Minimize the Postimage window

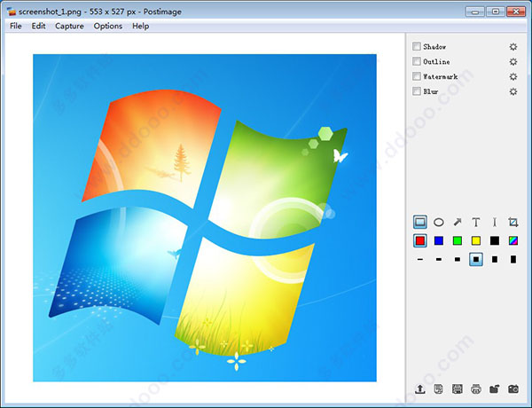(475, 12)
